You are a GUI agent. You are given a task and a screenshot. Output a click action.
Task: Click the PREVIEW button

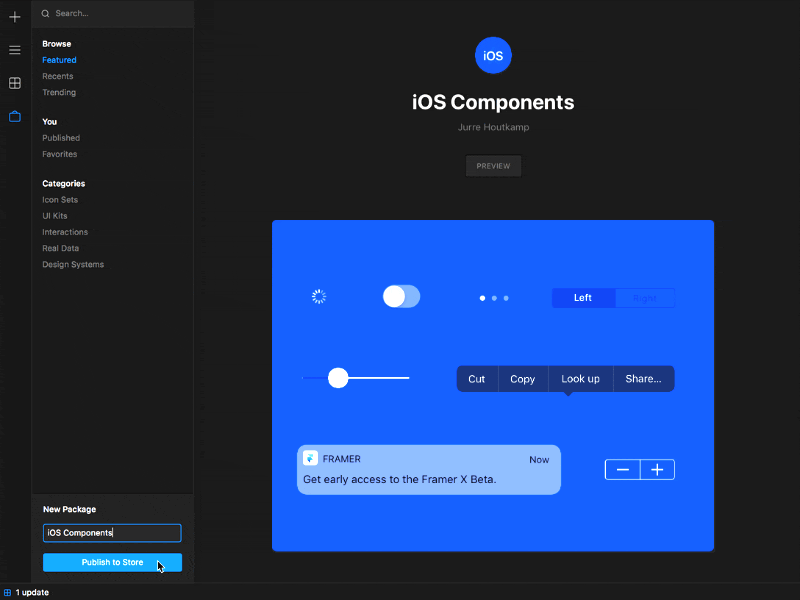pyautogui.click(x=493, y=166)
